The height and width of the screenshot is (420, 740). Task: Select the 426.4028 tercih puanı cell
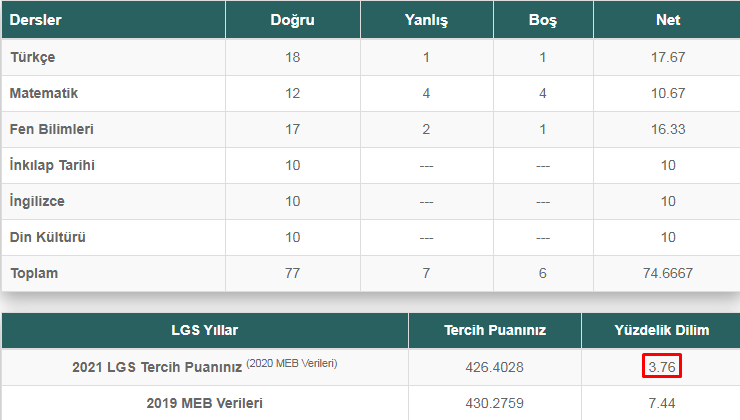point(495,367)
